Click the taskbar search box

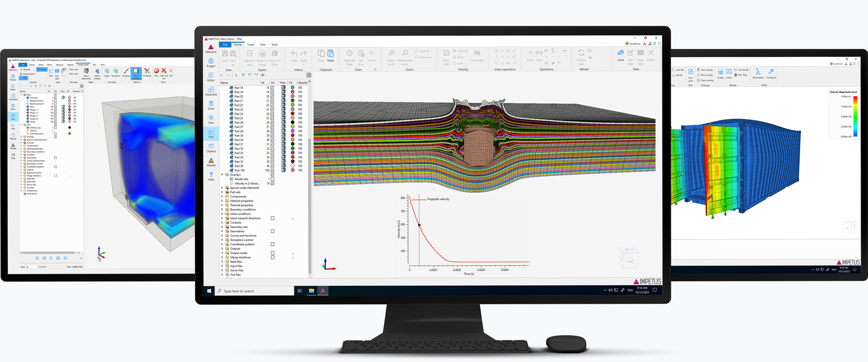point(255,291)
